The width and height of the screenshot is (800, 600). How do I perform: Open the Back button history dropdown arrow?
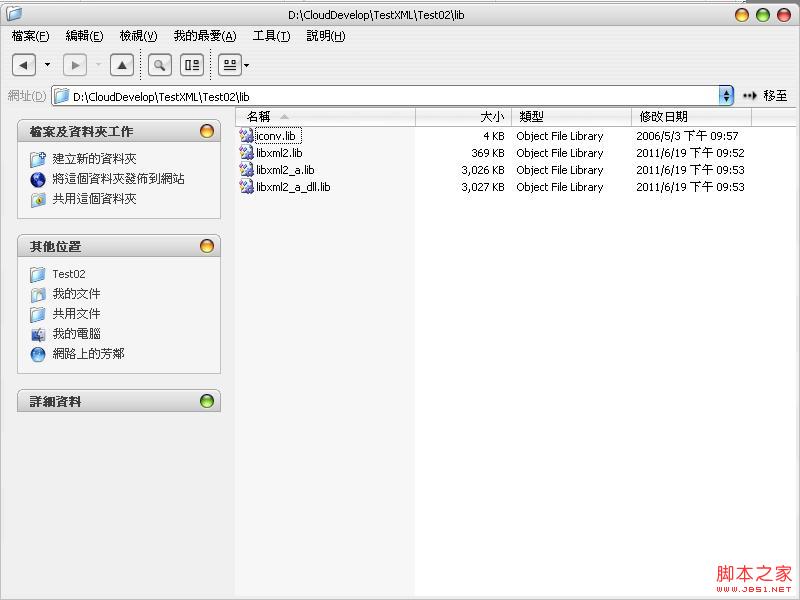coord(47,65)
